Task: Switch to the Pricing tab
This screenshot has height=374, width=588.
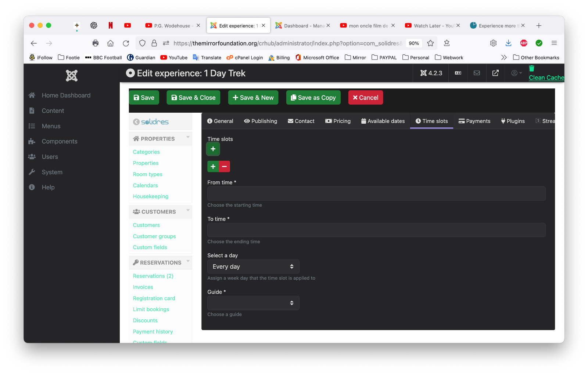Action: click(338, 121)
